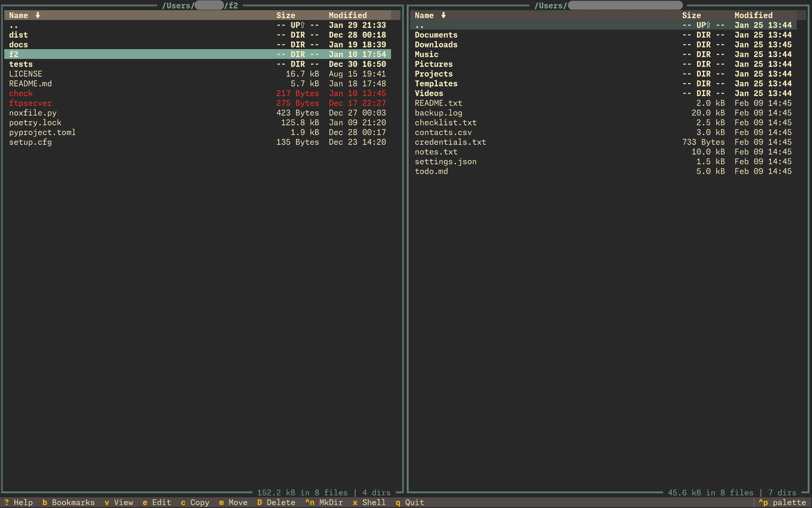Select the Documents directory
Viewport: 812px width, 508px height.
coord(604,35)
